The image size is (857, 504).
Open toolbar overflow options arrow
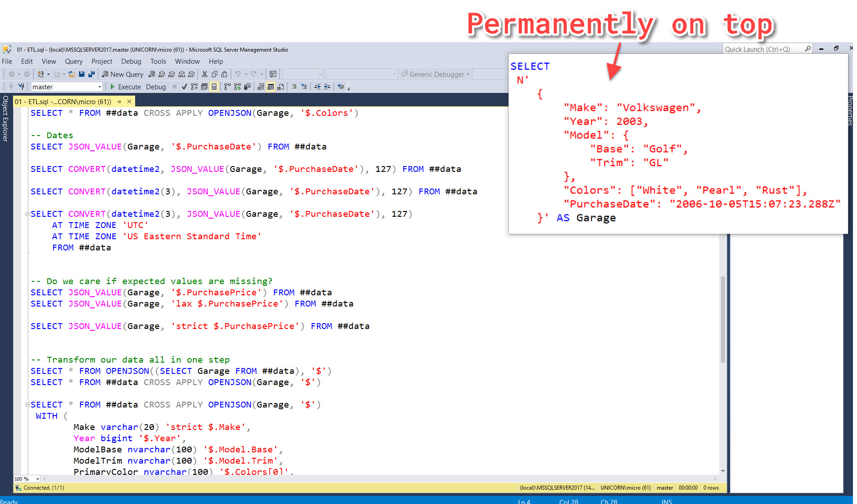tap(349, 88)
